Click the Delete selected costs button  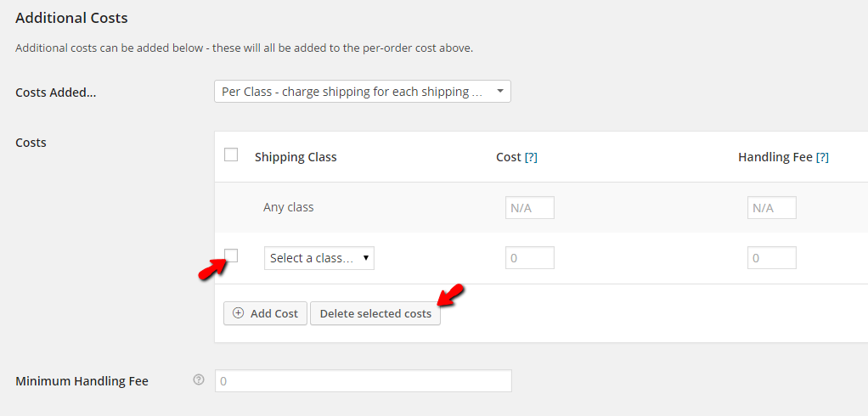[375, 313]
